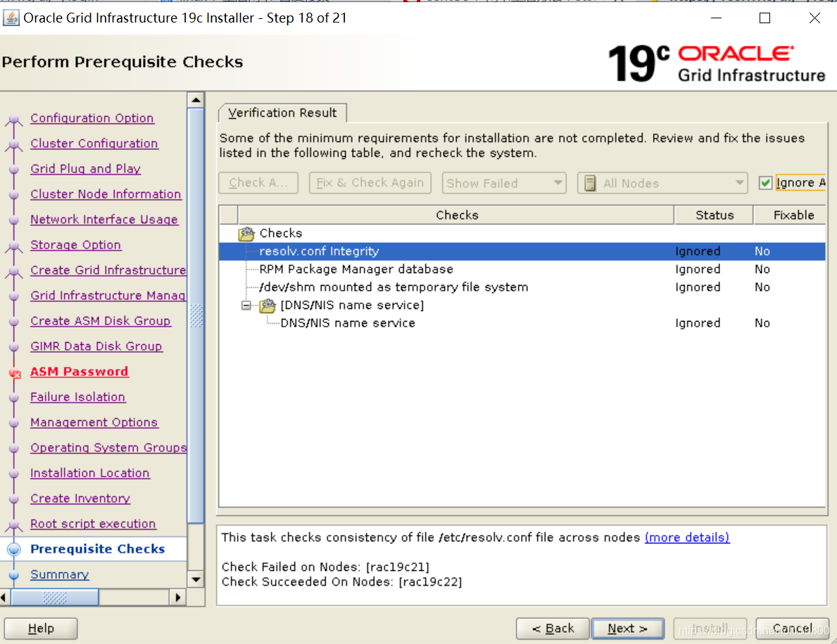
Task: Toggle the Ignore All checkbox
Action: click(x=765, y=183)
